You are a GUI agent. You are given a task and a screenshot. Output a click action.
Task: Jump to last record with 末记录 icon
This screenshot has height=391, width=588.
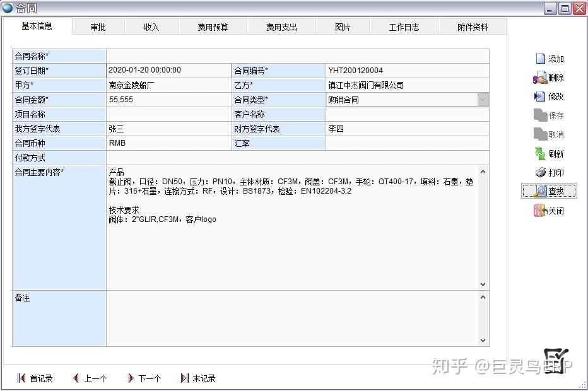point(184,378)
